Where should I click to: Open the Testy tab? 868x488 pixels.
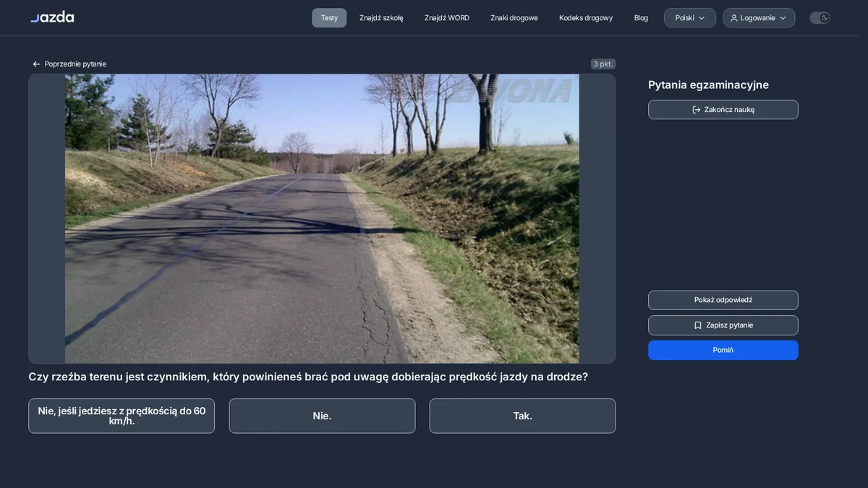click(x=329, y=18)
